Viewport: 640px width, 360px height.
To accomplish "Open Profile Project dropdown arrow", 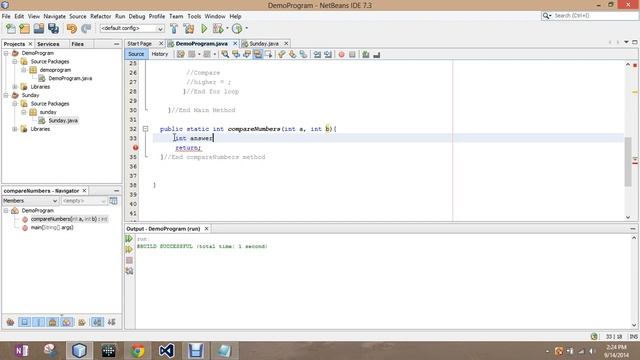I will [247, 29].
